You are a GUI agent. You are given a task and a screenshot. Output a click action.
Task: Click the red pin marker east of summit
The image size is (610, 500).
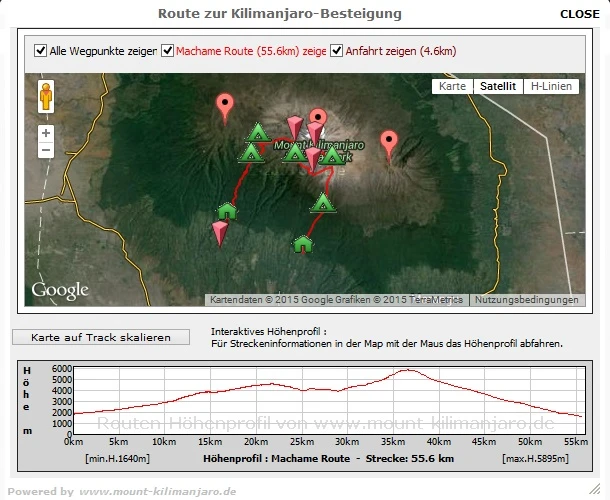coord(389,146)
